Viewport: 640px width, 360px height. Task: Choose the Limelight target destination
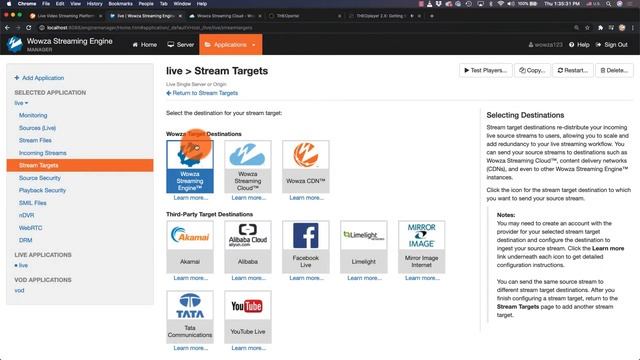coord(364,247)
